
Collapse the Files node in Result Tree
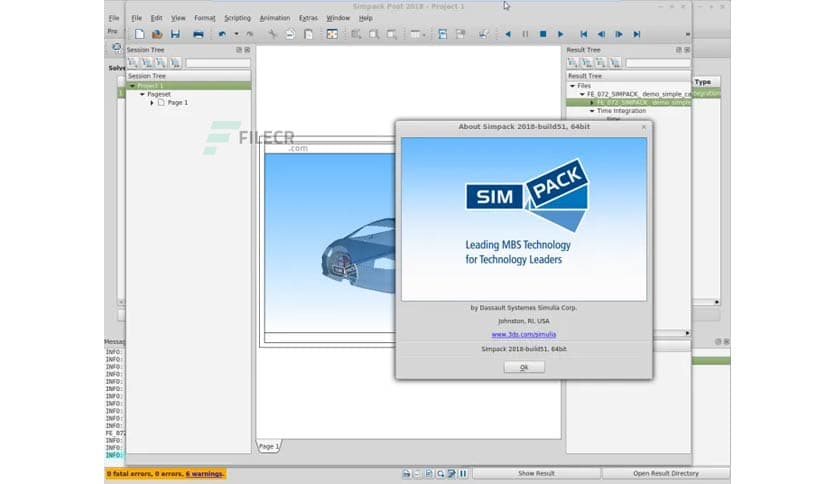[x=572, y=86]
